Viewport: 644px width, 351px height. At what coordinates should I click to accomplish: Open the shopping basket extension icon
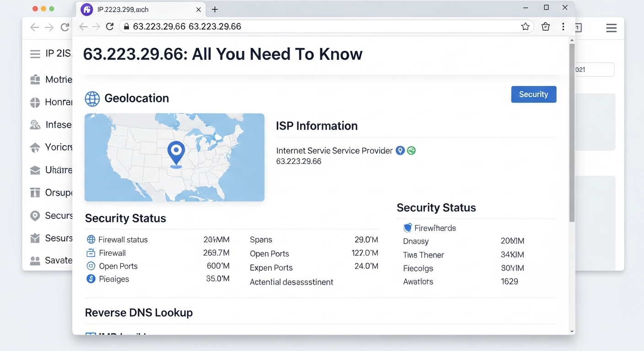click(545, 27)
